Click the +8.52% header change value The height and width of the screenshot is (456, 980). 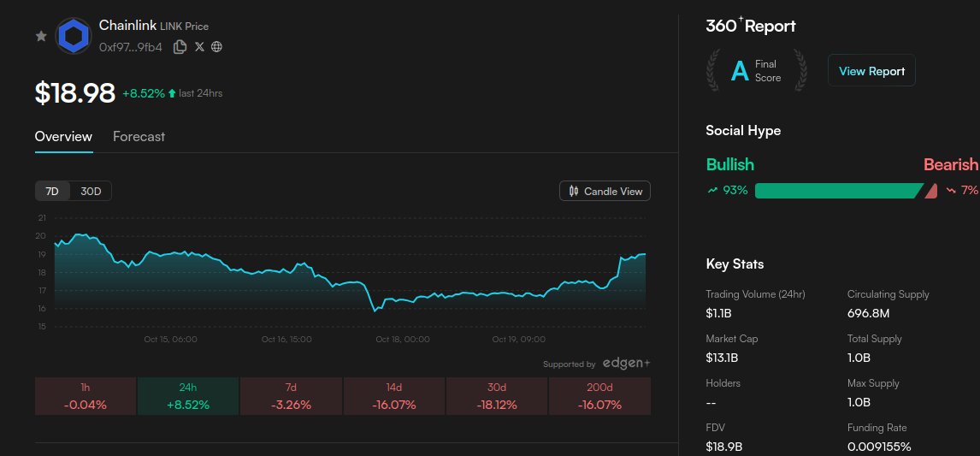(144, 94)
